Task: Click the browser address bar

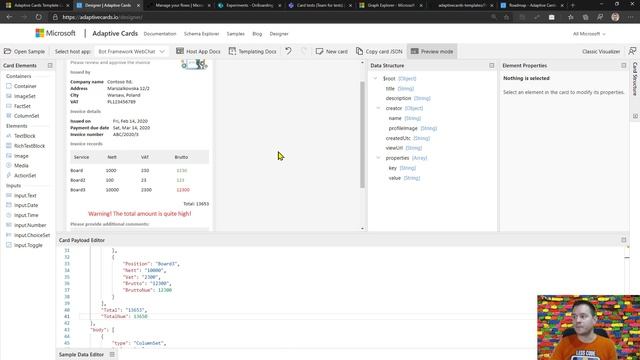Action: tap(269, 17)
